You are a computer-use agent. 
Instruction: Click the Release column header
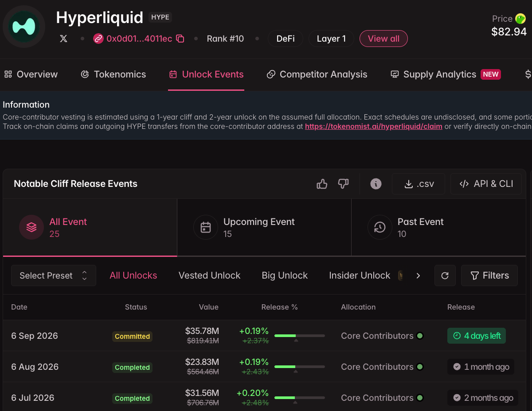coord(461,307)
